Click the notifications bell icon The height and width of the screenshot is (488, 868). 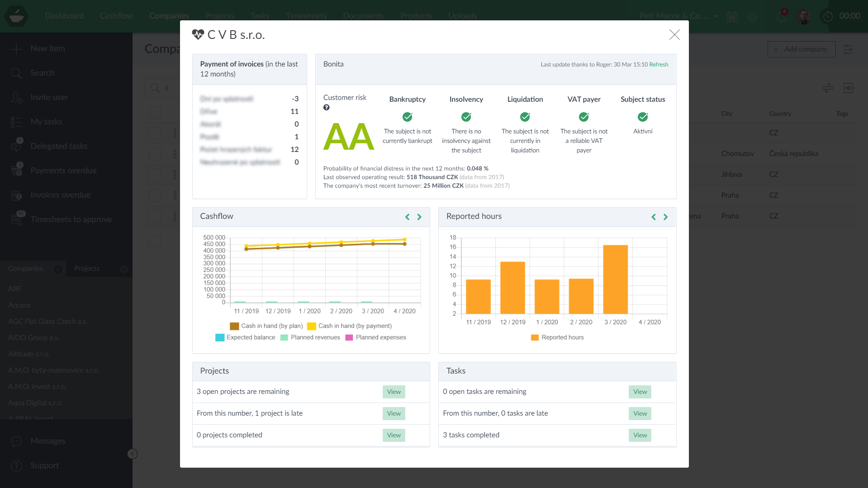click(781, 16)
